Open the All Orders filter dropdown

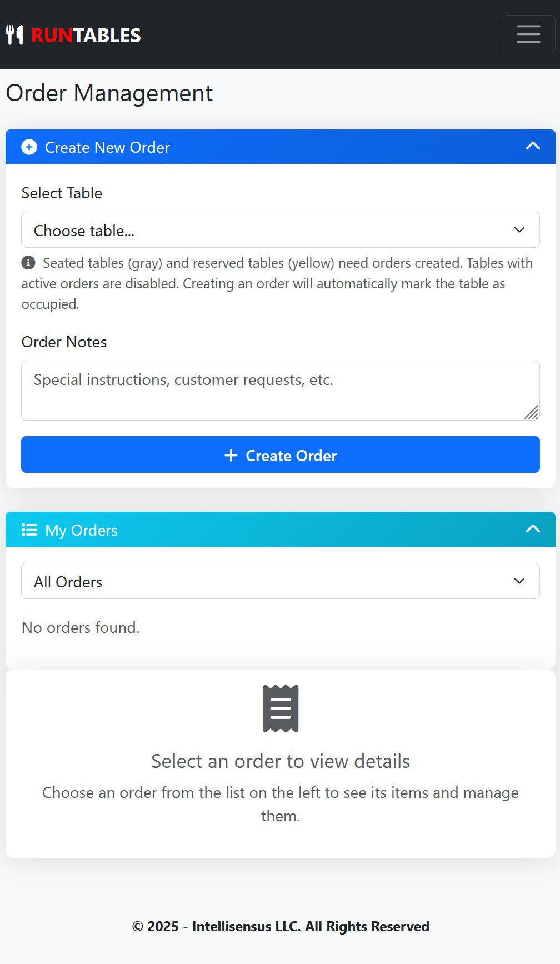tap(280, 581)
